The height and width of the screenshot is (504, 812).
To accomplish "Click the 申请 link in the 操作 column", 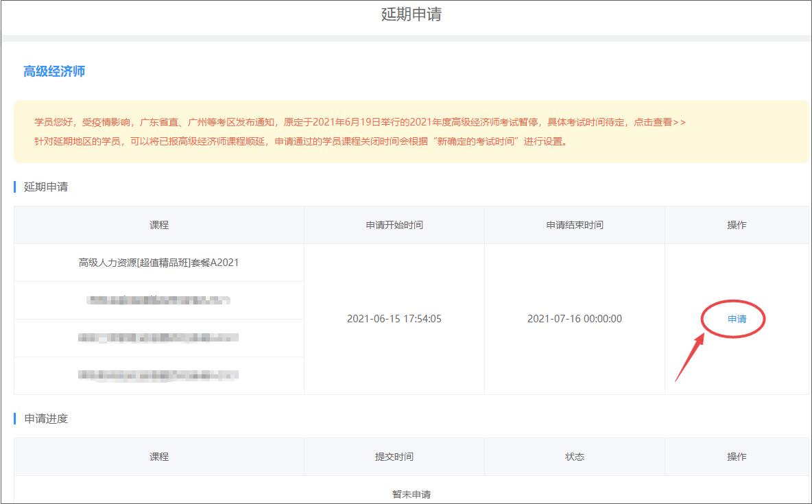I will pyautogui.click(x=737, y=319).
